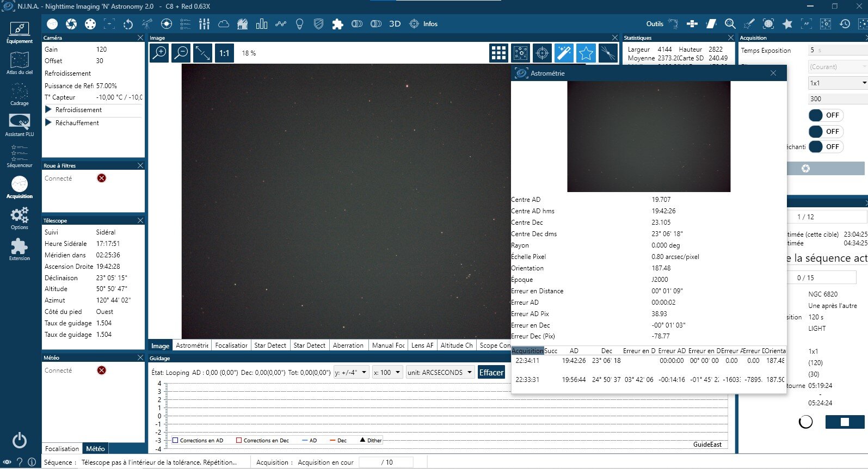Screen dimensions: 868x469
Task: Open the x: 100 scale dropdown
Action: 387,372
